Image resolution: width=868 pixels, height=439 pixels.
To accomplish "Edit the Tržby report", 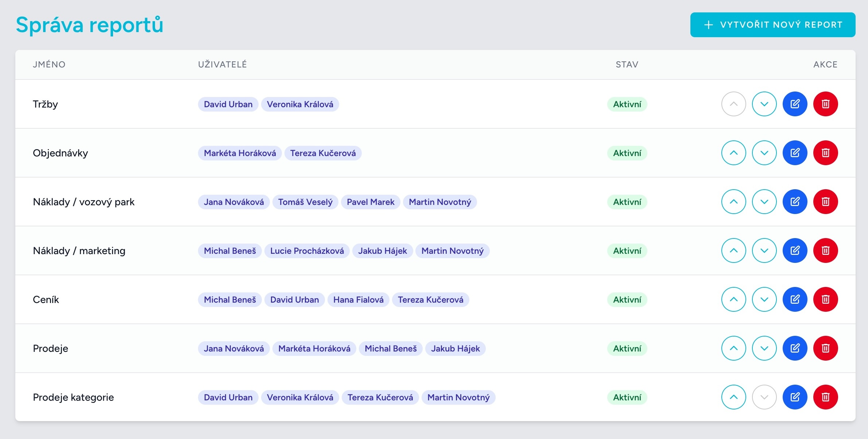I will point(795,104).
